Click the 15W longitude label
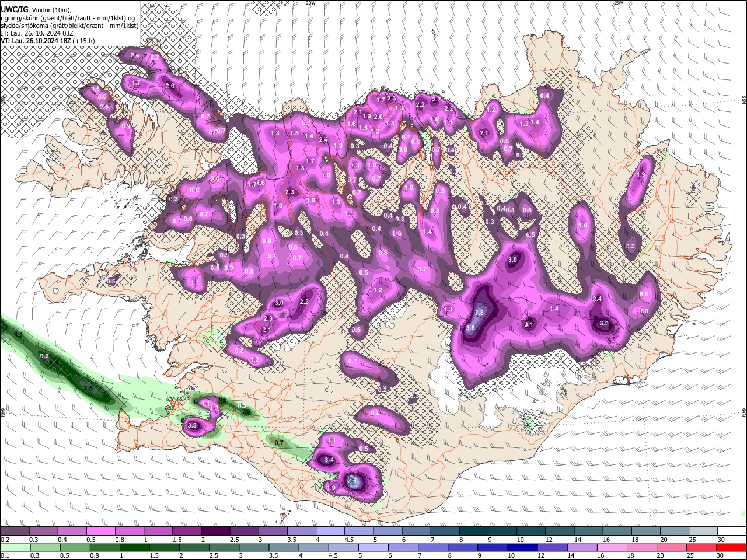Screen dimensions: 747x560 click(x=618, y=3)
